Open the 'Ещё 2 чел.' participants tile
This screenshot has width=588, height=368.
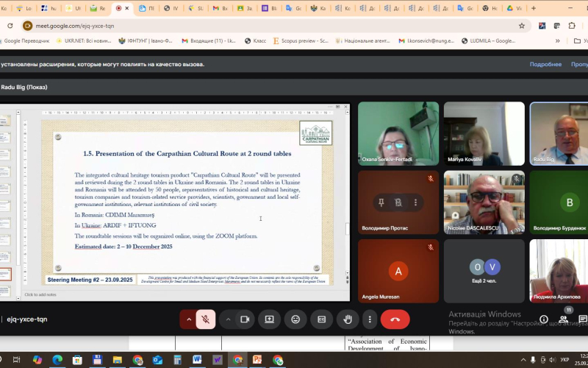point(484,271)
